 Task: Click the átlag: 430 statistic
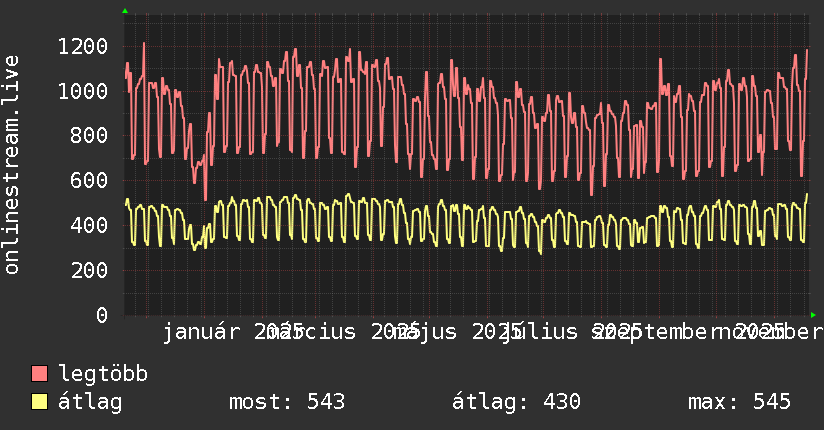tap(516, 402)
